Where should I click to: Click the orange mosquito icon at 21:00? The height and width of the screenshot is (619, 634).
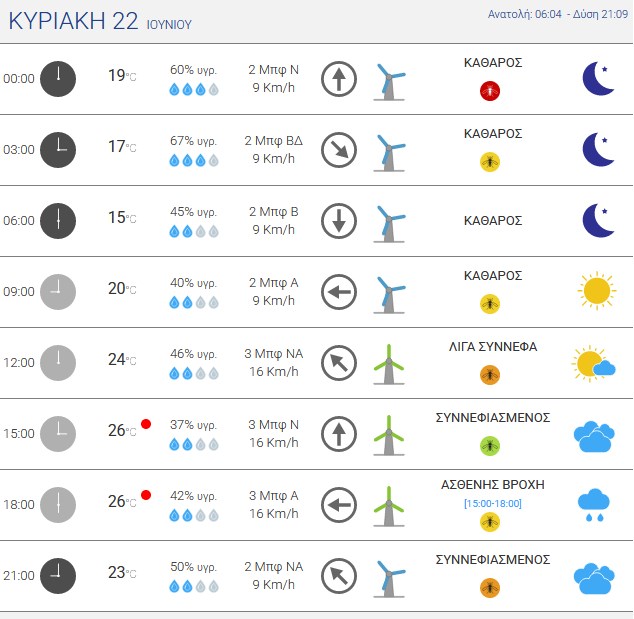(490, 588)
